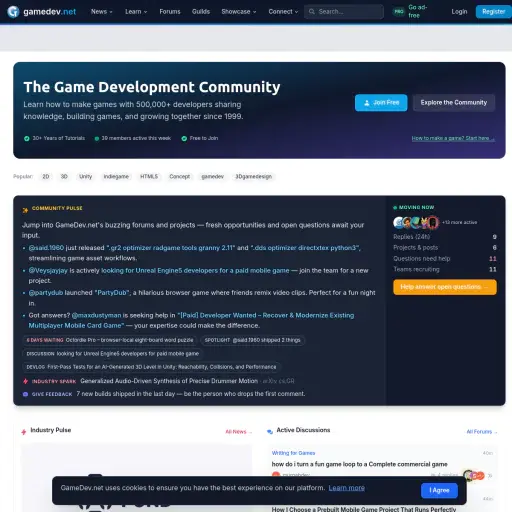Screen dimensions: 512x512
Task: Select the 3Dgamedesign popular tag
Action: coord(253,177)
